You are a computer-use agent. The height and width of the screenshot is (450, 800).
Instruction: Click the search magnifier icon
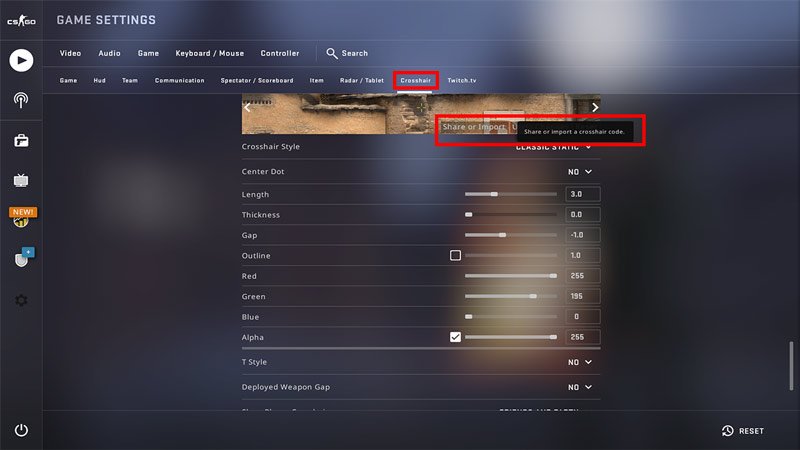(x=332, y=53)
